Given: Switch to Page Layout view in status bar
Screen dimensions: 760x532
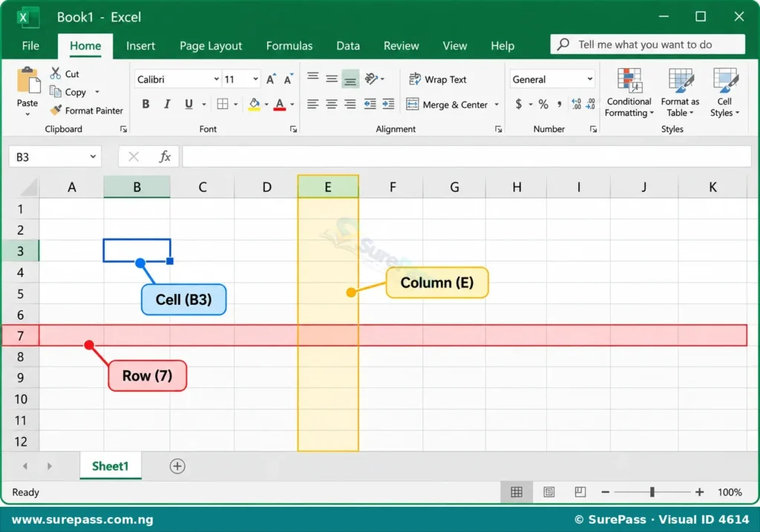Looking at the screenshot, I should pos(548,492).
